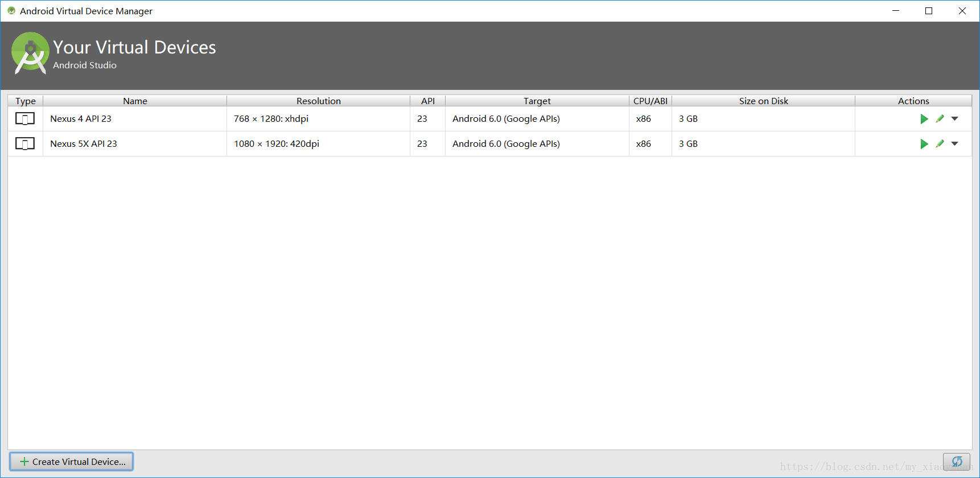980x478 pixels.
Task: Click 3 GB size in Nexus 5X row
Action: (764, 144)
